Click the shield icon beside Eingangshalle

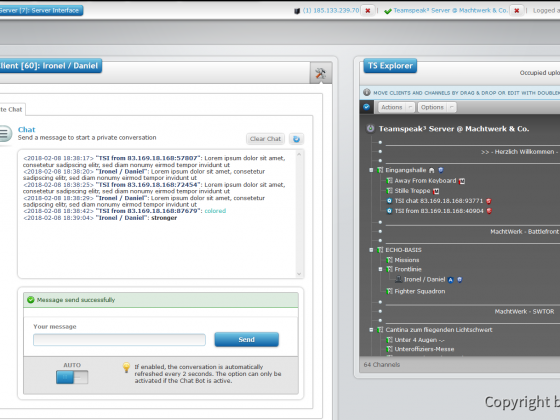click(x=441, y=170)
